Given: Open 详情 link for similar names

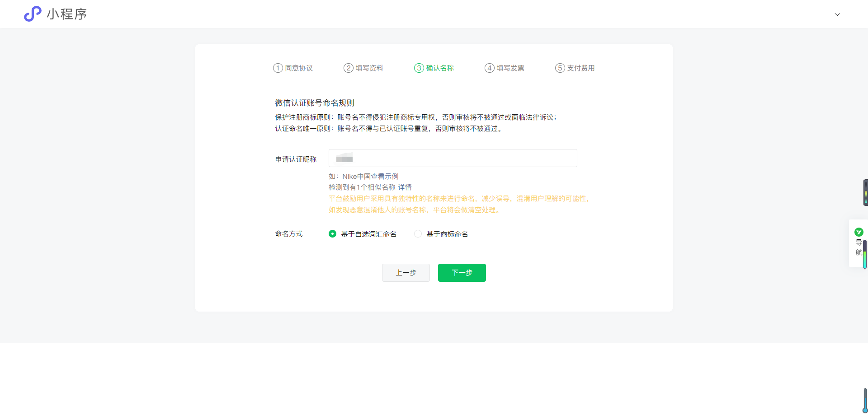Looking at the screenshot, I should pos(405,187).
